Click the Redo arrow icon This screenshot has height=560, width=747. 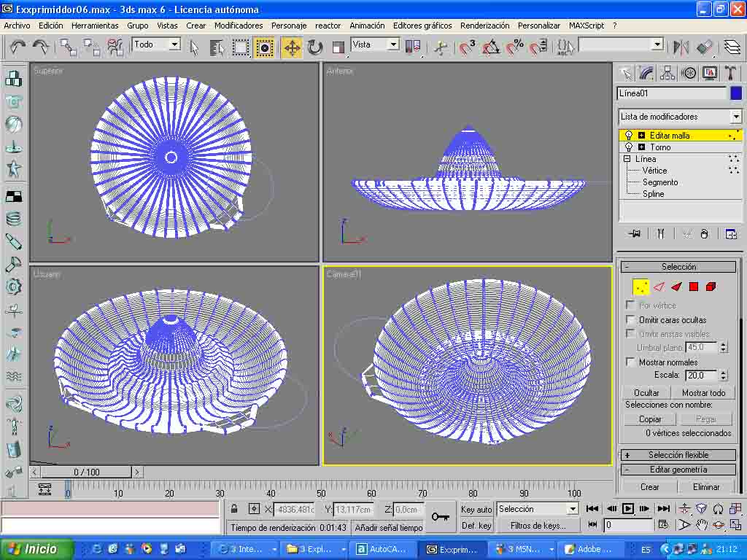41,47
